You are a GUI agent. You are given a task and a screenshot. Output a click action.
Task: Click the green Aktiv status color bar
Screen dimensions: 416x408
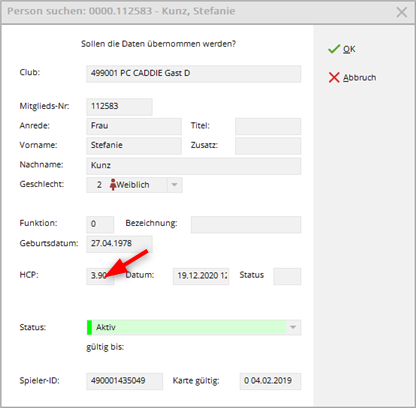coord(89,327)
